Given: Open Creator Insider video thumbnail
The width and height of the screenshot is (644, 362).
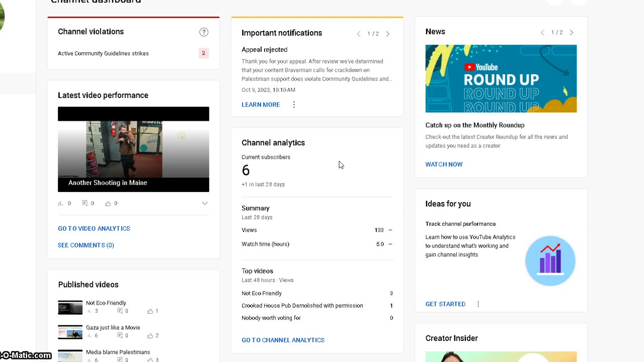Looking at the screenshot, I should [x=501, y=356].
